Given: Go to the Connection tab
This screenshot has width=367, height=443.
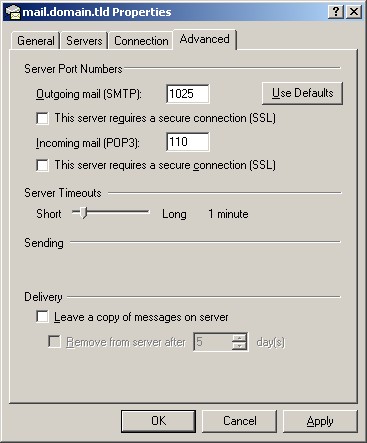Looking at the screenshot, I should (141, 41).
